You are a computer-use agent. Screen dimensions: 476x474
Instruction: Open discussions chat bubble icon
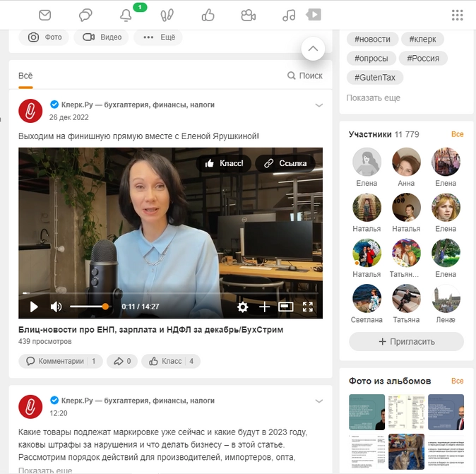coord(85,15)
